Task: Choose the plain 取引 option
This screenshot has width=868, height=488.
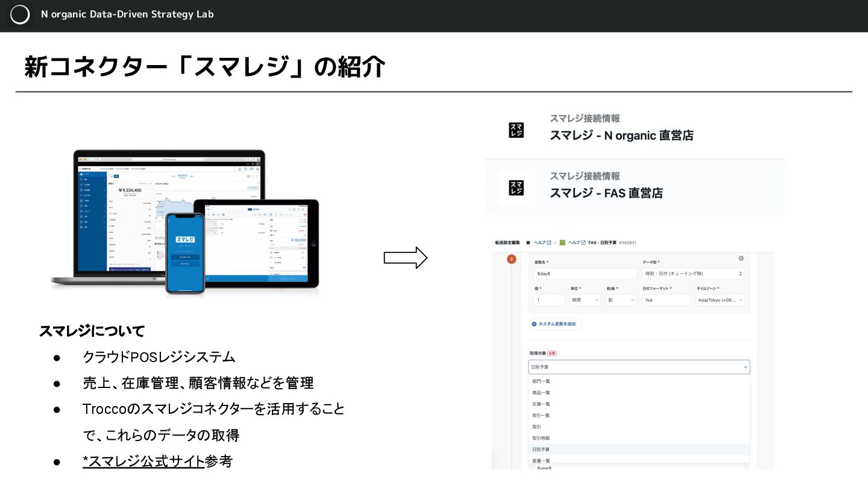Action: 639,427
